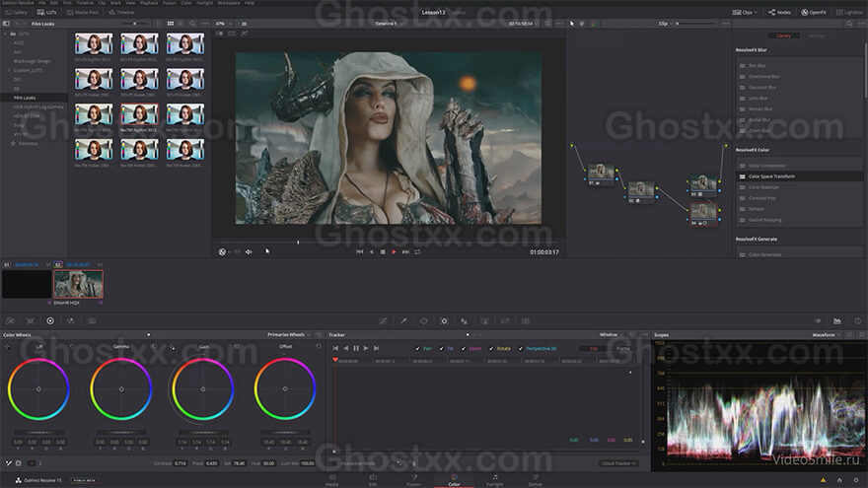The height and width of the screenshot is (488, 868).
Task: Click play forward in the viewer
Action: [x=395, y=251]
